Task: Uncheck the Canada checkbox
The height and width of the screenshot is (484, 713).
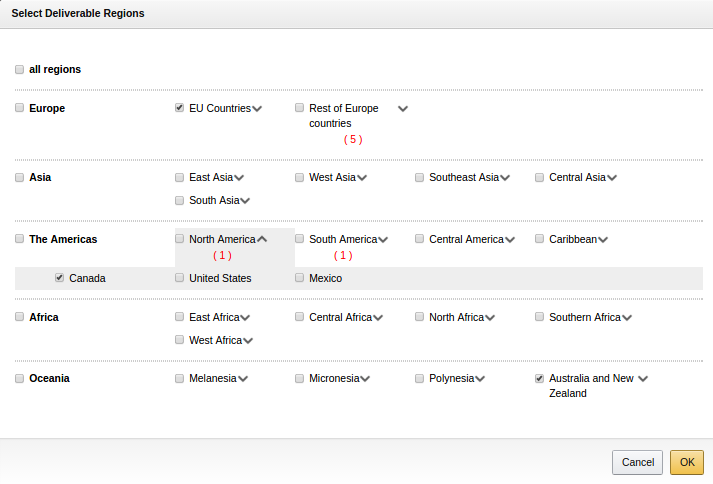Action: pos(60,278)
